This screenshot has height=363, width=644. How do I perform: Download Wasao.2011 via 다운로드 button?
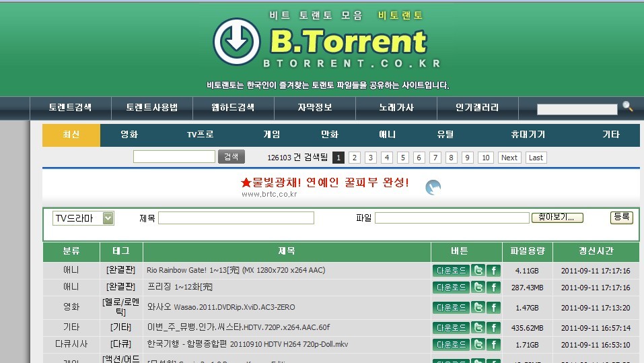click(x=451, y=308)
